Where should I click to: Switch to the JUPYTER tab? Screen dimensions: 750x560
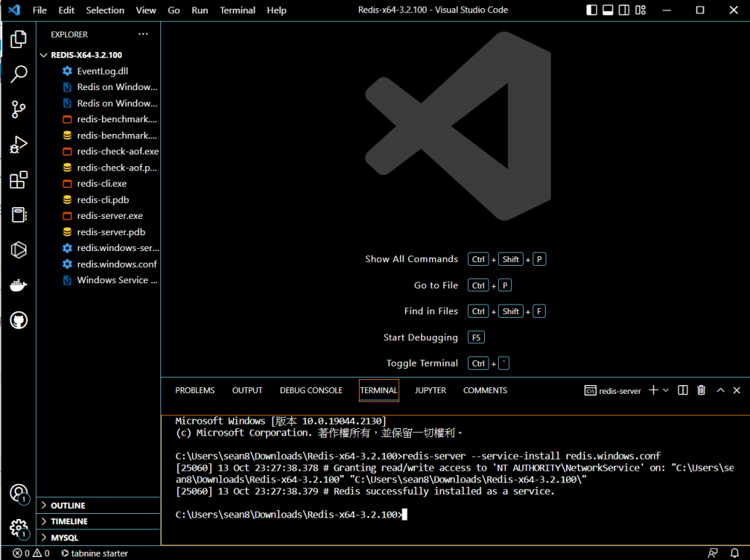coord(431,390)
